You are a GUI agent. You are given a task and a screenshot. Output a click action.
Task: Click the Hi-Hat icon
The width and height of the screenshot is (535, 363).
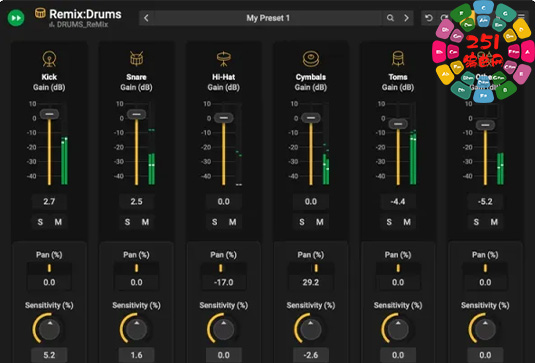223,59
